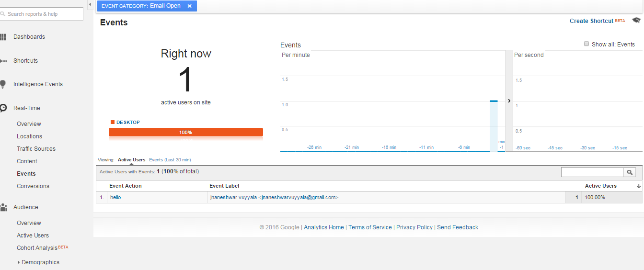Open the Terms of Service link

pos(370,227)
